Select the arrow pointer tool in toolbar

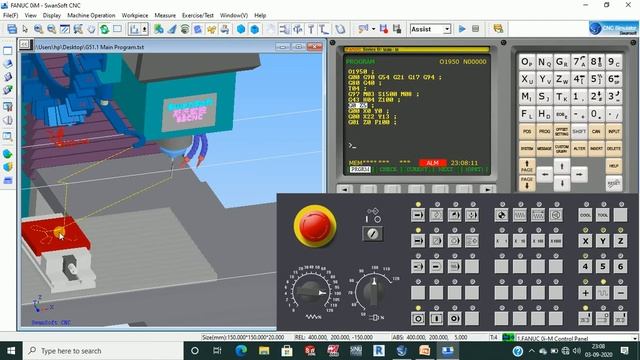tap(25, 29)
